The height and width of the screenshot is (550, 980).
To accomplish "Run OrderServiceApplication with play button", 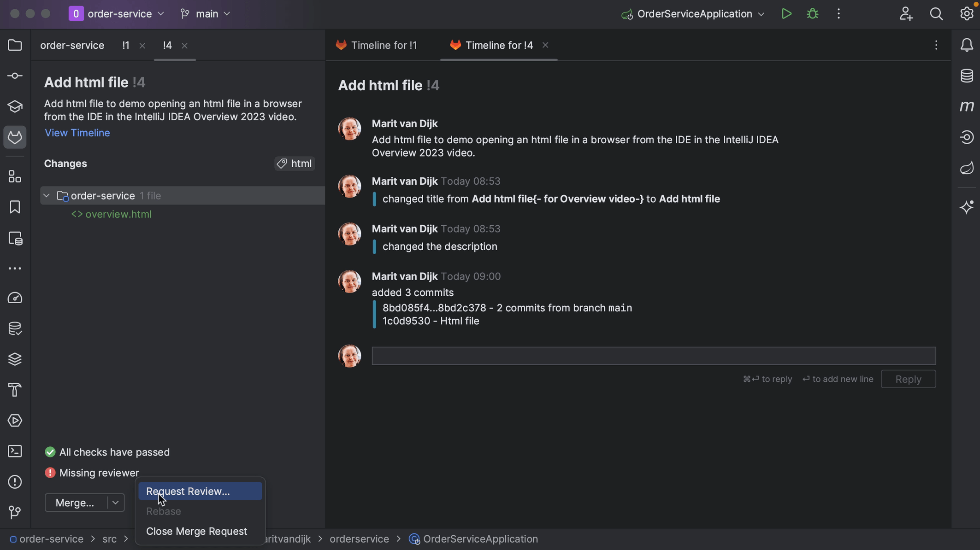I will (786, 14).
